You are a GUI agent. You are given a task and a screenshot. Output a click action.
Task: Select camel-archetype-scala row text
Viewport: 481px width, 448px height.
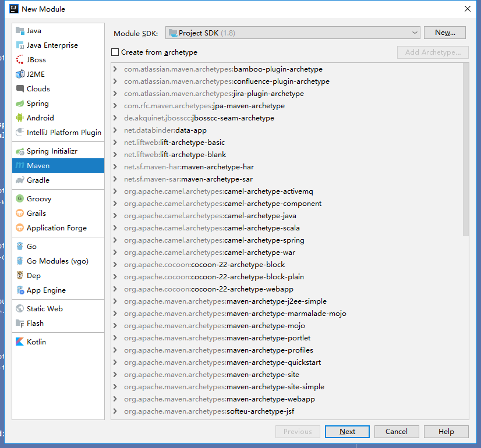point(212,228)
